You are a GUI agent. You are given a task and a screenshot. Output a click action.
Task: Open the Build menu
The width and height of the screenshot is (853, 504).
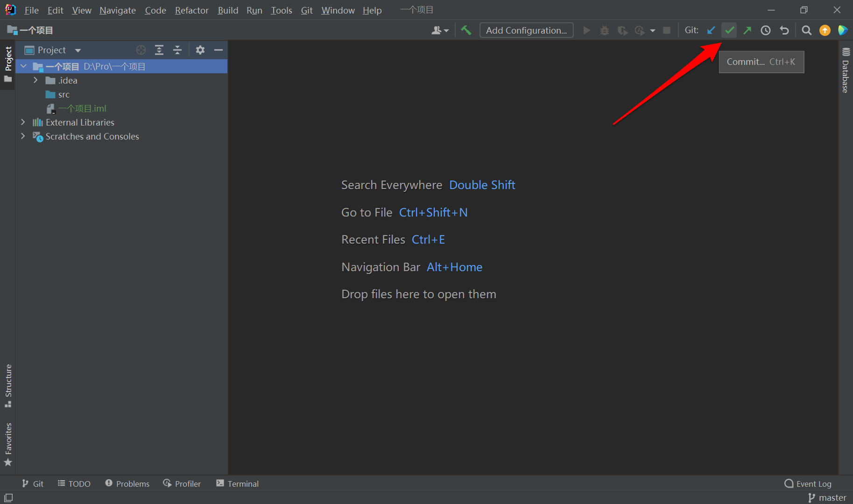228,10
